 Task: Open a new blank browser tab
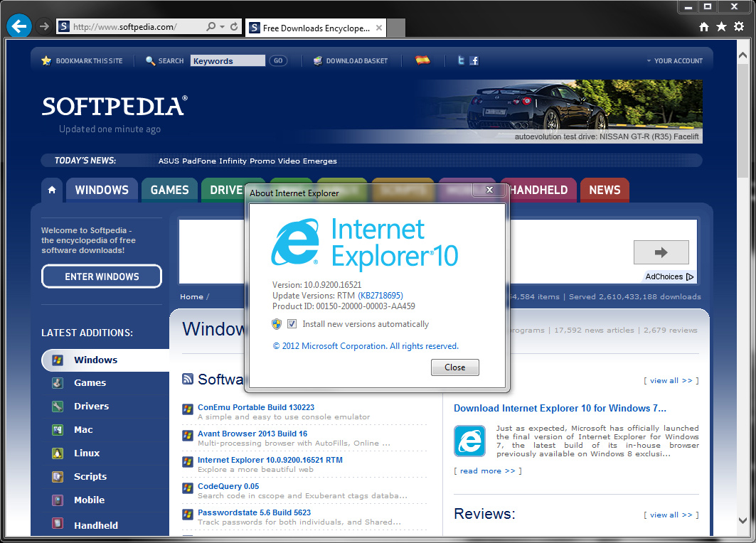coord(396,28)
